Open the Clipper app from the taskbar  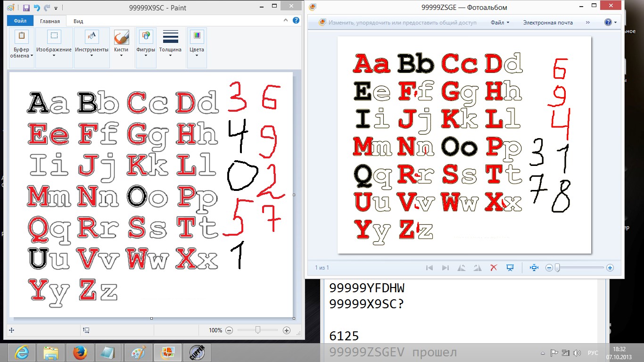point(197,353)
